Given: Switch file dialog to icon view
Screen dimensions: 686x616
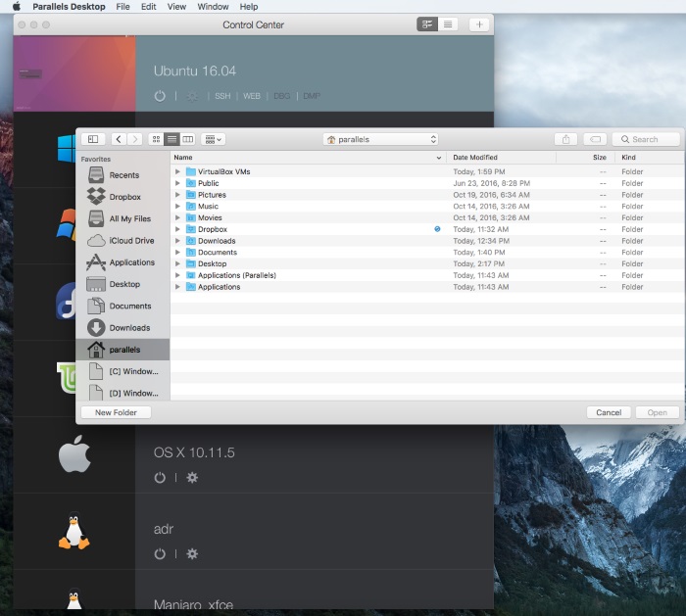Looking at the screenshot, I should pyautogui.click(x=155, y=139).
